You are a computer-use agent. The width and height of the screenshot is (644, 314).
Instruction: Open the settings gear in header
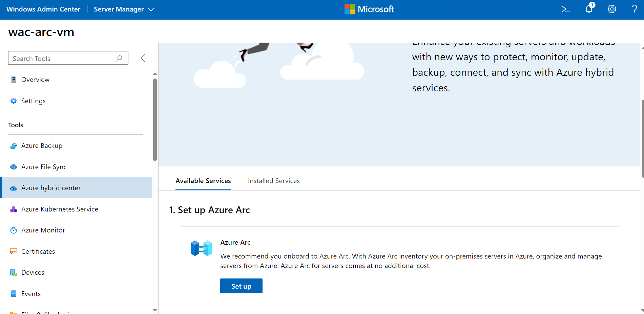coord(612,9)
